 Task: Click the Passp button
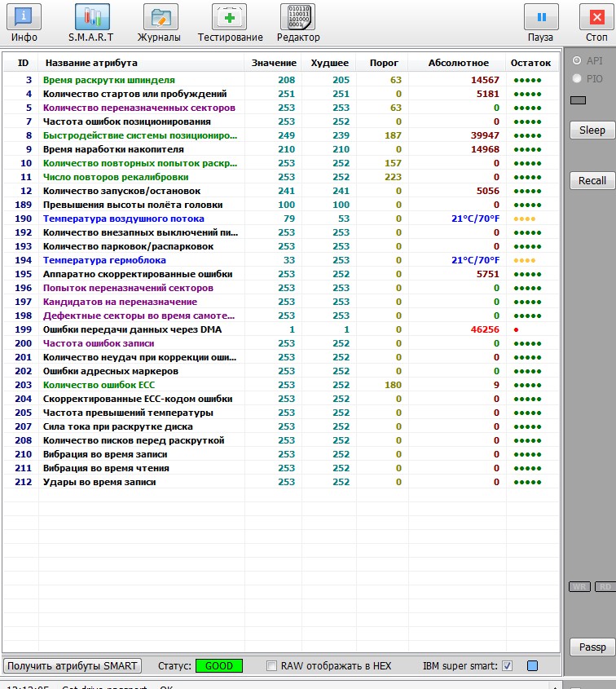coord(592,647)
